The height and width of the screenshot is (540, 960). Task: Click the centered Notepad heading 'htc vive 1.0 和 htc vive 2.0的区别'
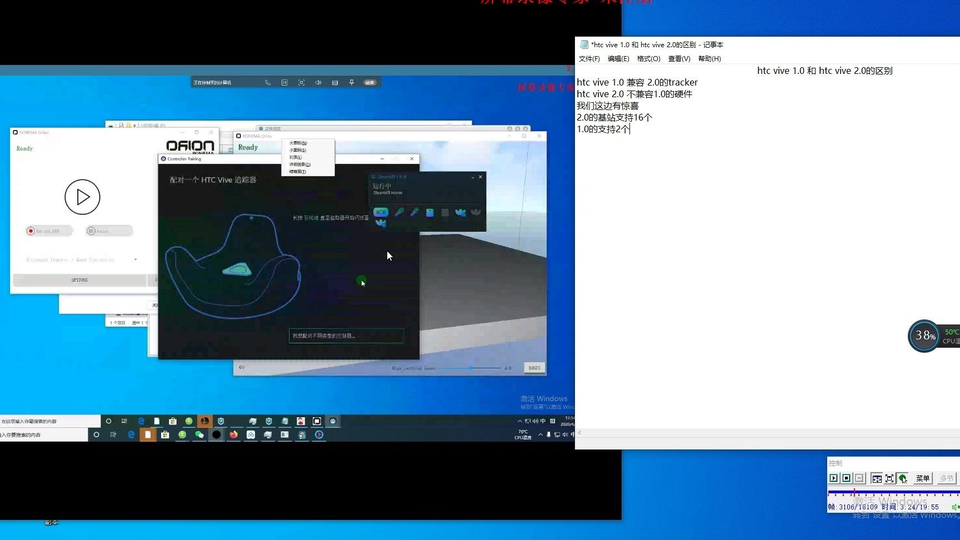tap(825, 70)
